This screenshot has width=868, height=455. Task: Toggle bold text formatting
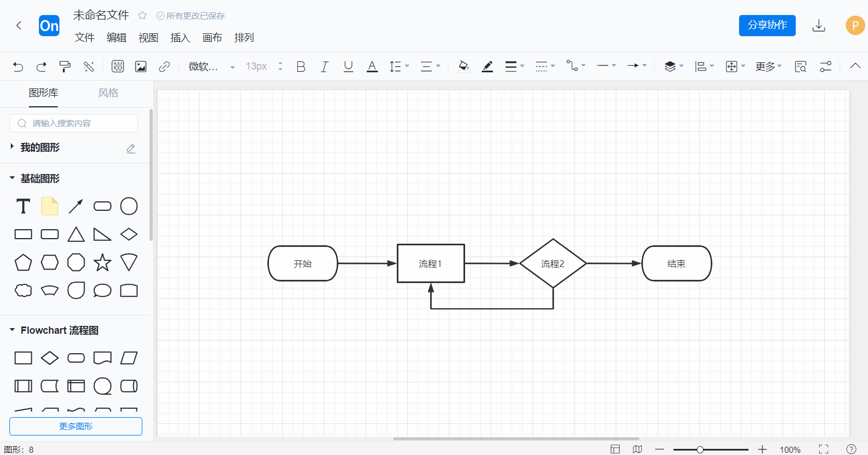tap(301, 67)
